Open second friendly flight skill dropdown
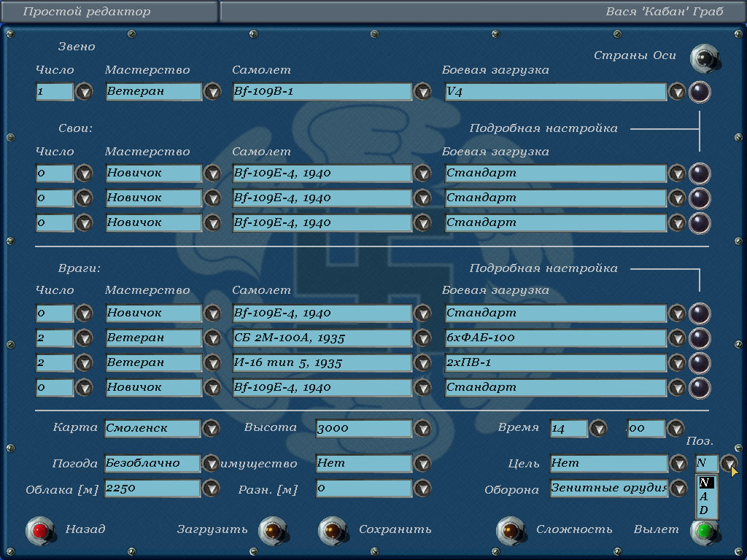This screenshot has height=560, width=747. [x=212, y=198]
